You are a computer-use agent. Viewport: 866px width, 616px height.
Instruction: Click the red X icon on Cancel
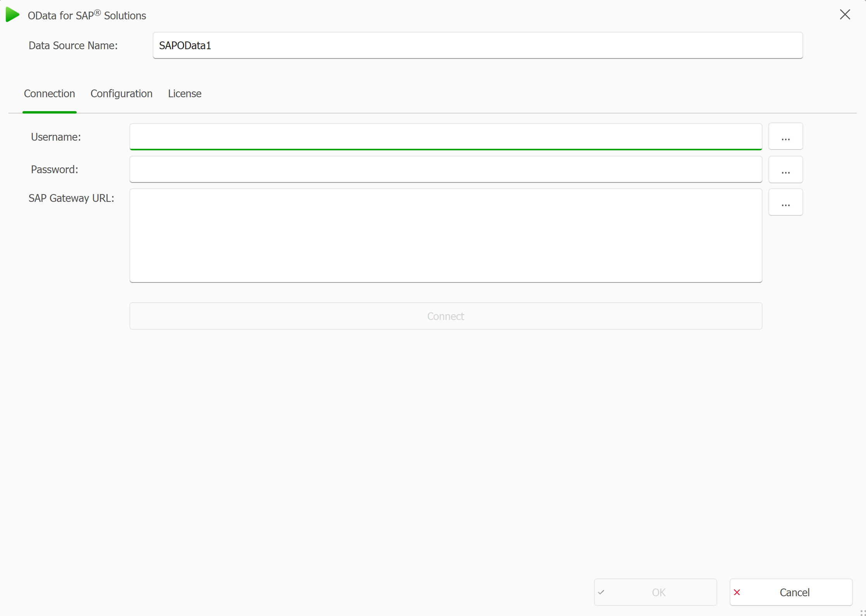(737, 592)
